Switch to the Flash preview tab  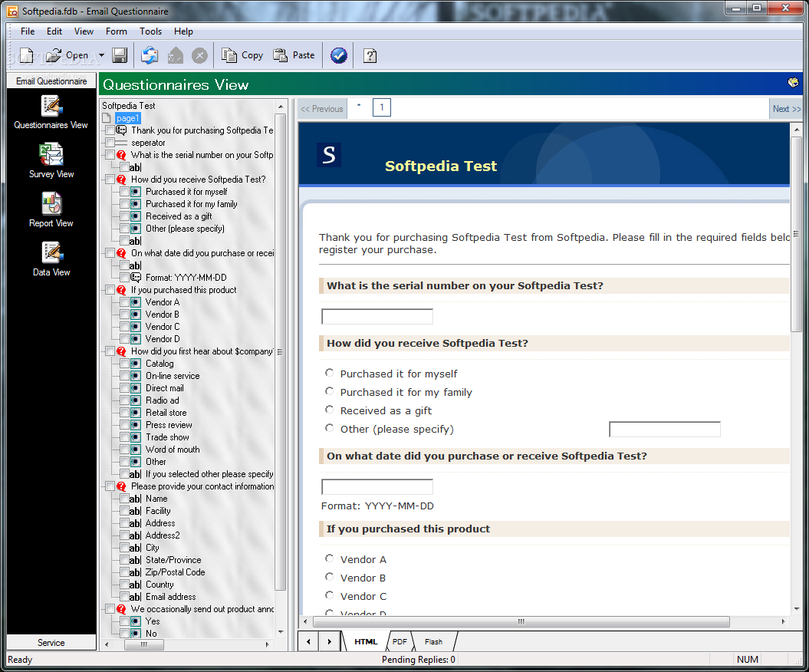click(x=433, y=641)
